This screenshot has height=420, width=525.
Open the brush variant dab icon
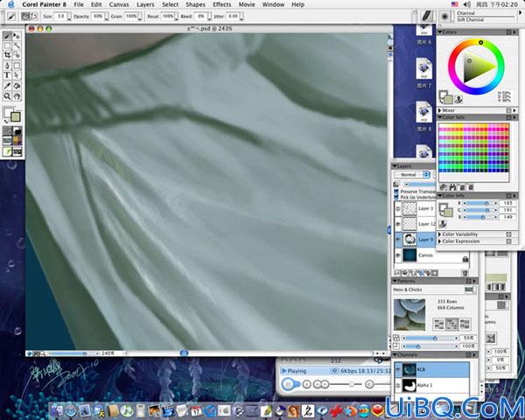444,16
